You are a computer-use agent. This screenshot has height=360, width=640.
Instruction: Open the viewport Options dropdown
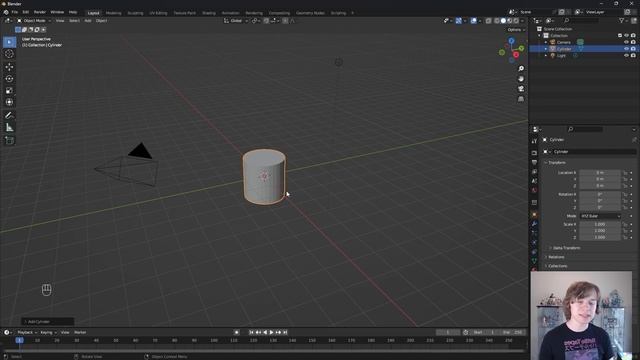click(x=516, y=30)
